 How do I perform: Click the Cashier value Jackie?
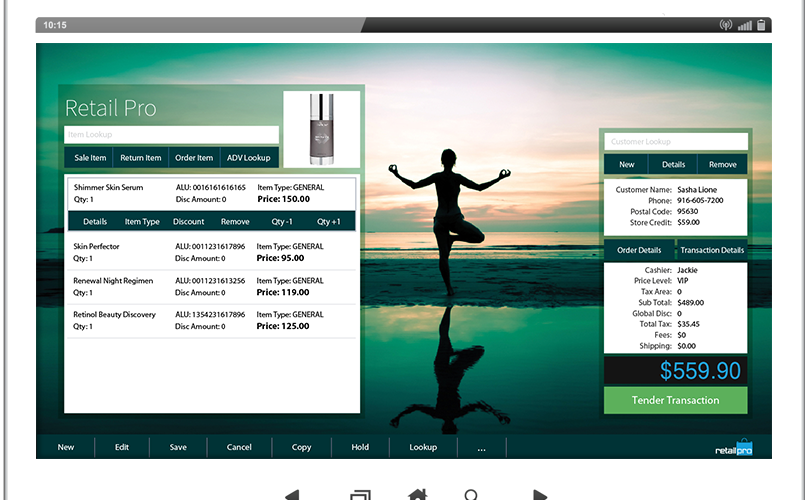(687, 270)
